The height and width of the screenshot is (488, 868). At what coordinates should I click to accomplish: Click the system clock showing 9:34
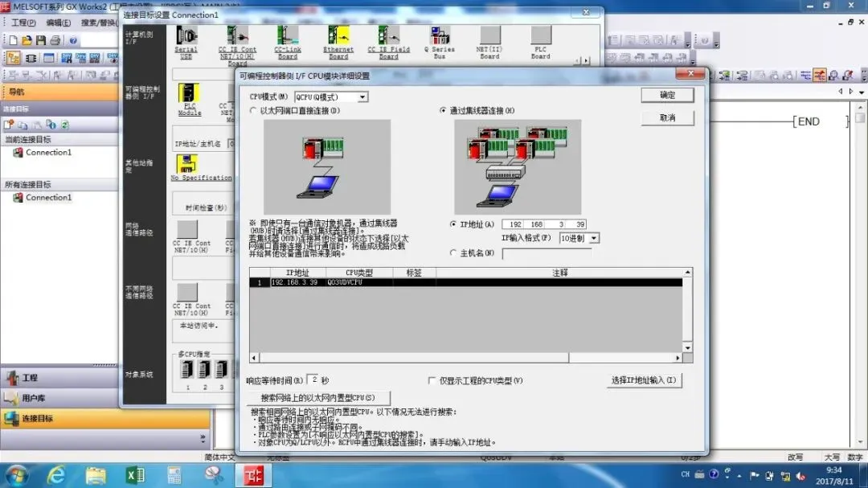point(833,470)
